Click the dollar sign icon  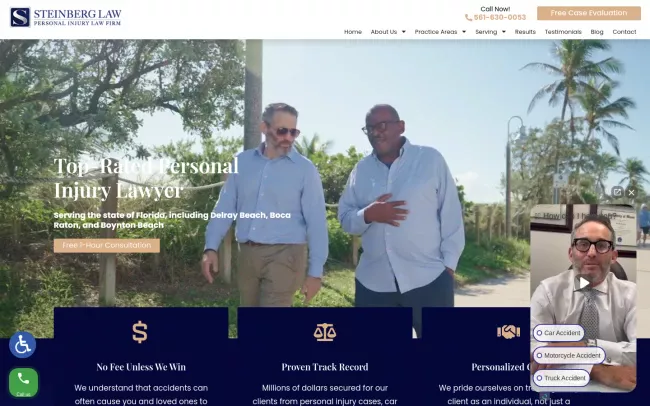tap(140, 332)
